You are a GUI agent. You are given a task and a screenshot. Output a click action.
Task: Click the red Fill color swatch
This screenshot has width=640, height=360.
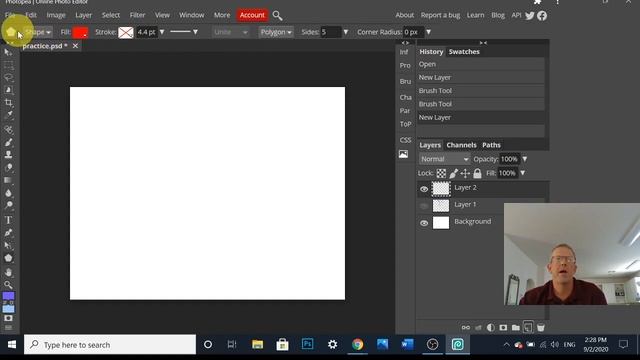80,32
